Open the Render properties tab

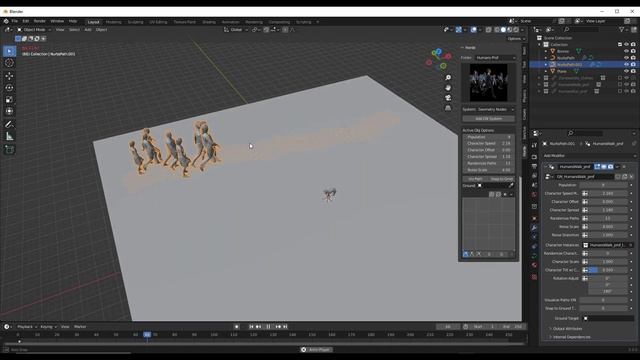[x=534, y=157]
